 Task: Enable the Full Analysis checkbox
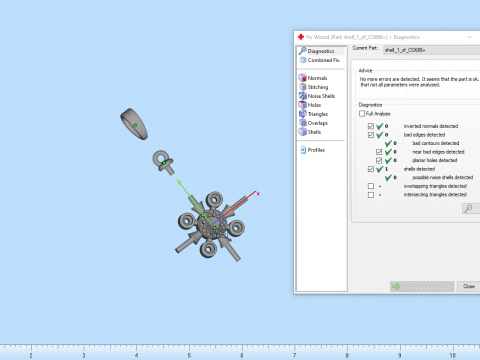(362, 114)
